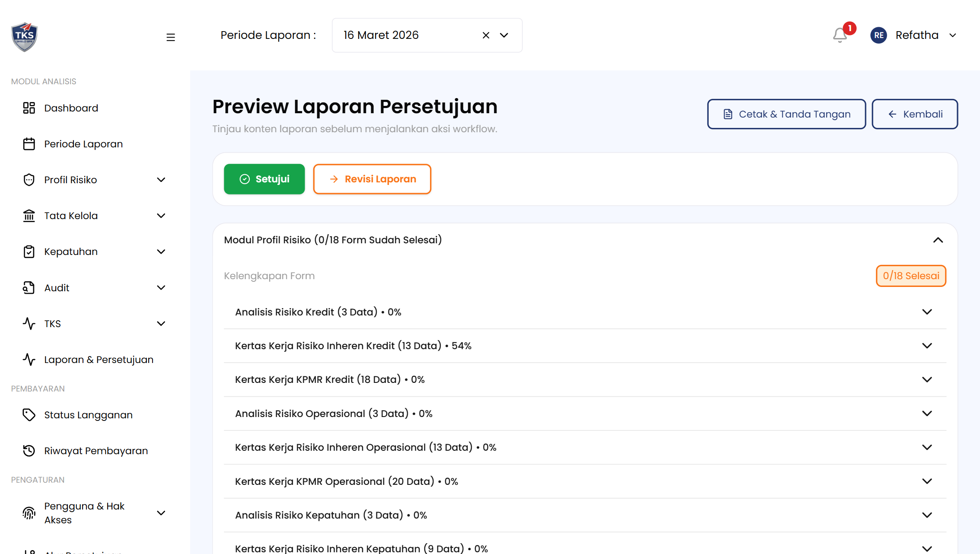This screenshot has height=554, width=980.
Task: Expand the Kepatuhan submenu chevron
Action: coord(161,251)
